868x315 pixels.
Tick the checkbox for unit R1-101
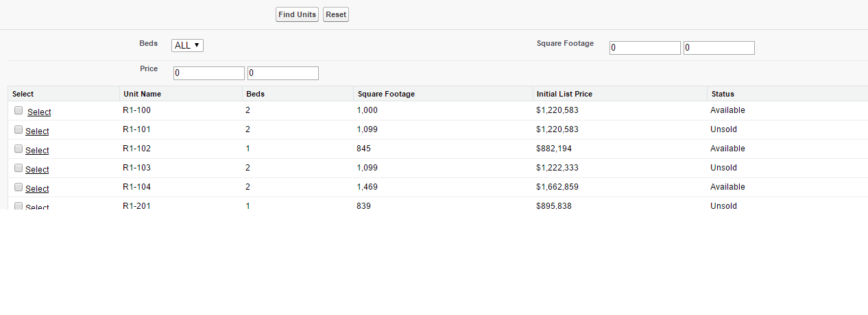[19, 129]
